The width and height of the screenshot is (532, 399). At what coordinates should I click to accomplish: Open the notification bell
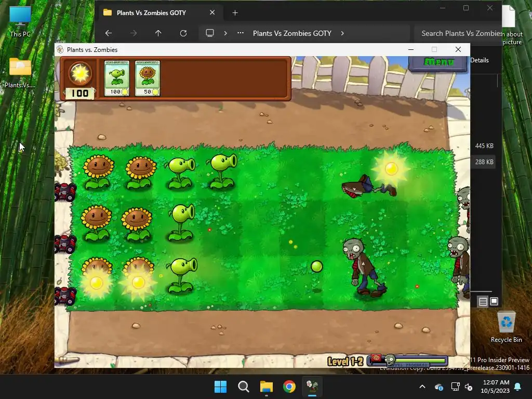click(518, 387)
